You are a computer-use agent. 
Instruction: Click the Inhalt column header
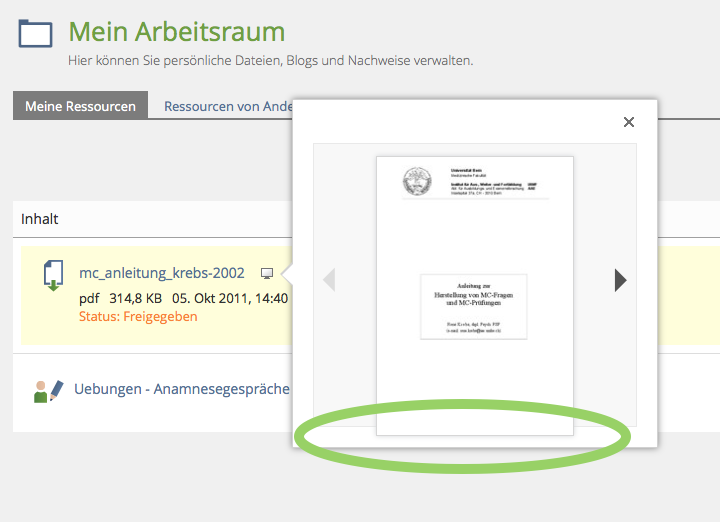coord(40,218)
